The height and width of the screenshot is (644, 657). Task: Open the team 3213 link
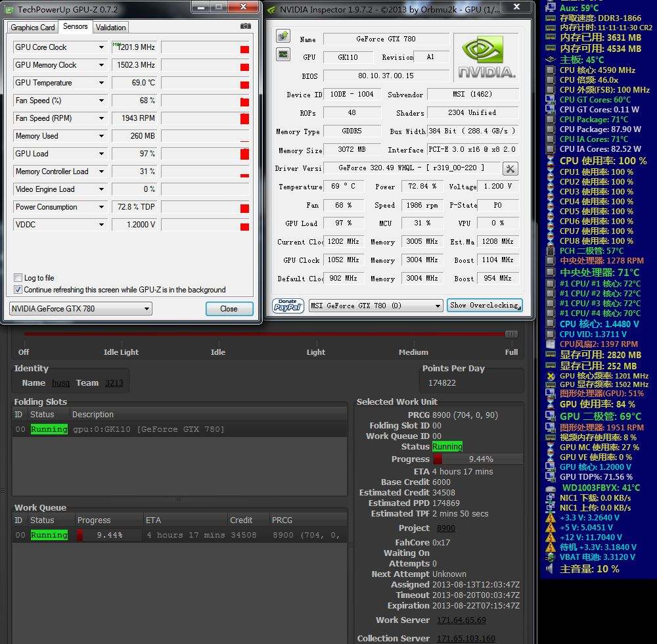114,383
